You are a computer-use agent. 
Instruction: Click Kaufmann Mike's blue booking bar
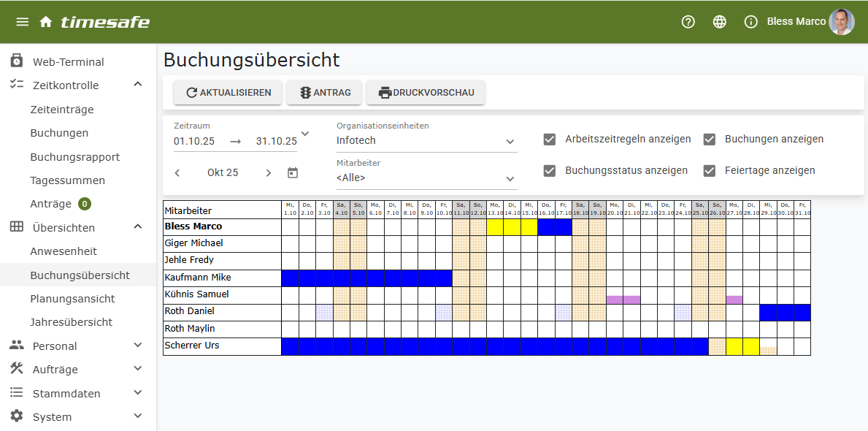pos(366,278)
